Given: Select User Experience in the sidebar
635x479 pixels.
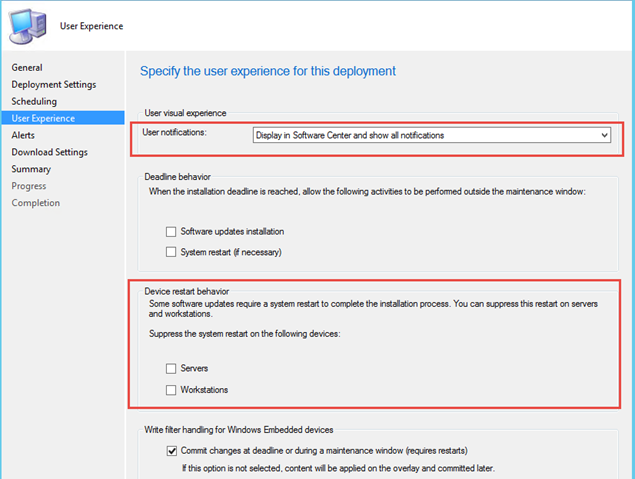Looking at the screenshot, I should [63, 118].
